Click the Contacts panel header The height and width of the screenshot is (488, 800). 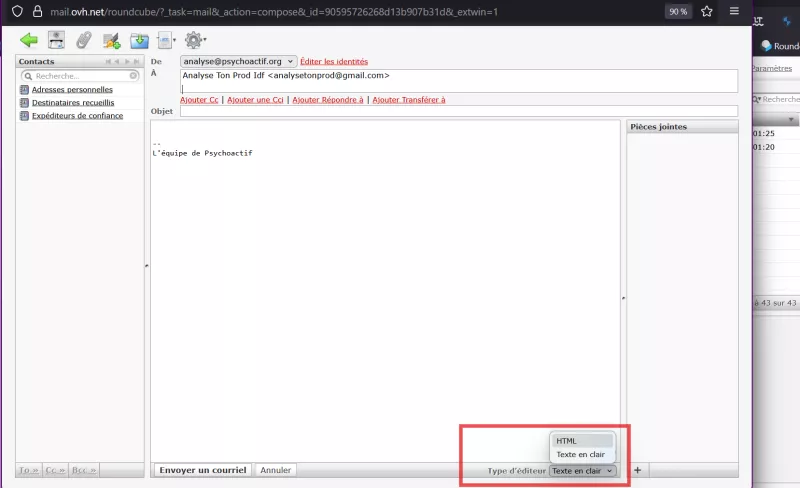click(80, 61)
